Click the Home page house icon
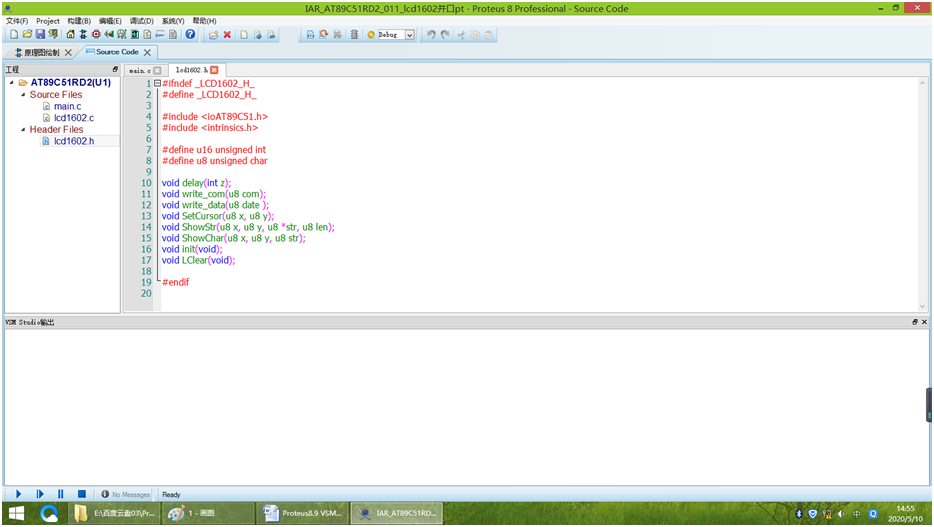Viewport: 934px width, 527px height. coord(70,35)
